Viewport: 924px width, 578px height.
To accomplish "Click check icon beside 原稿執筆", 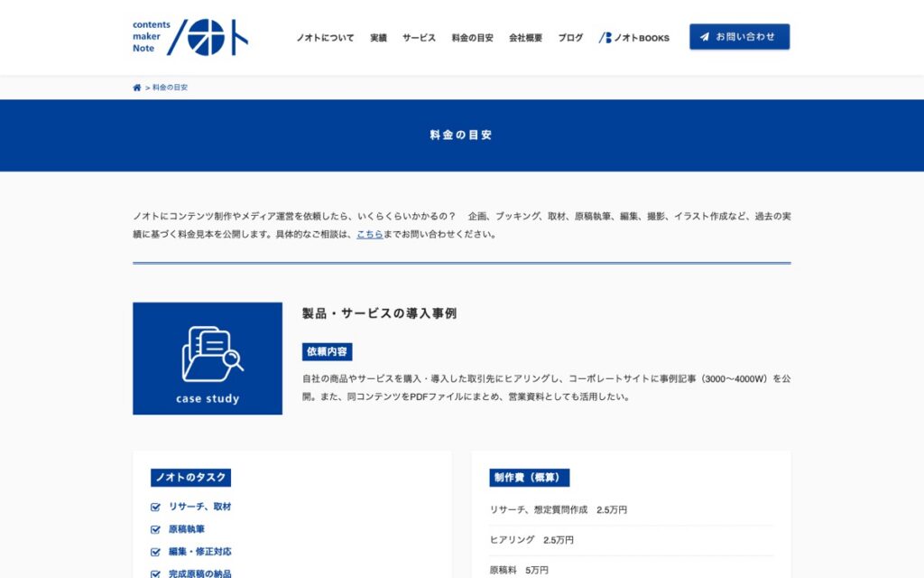I will coord(155,529).
